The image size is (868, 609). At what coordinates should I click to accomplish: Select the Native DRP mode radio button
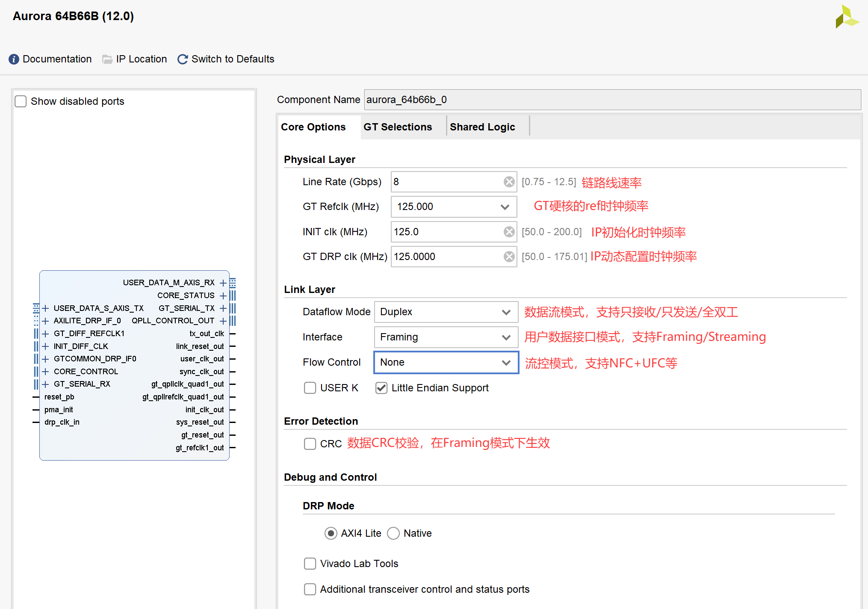(393, 533)
